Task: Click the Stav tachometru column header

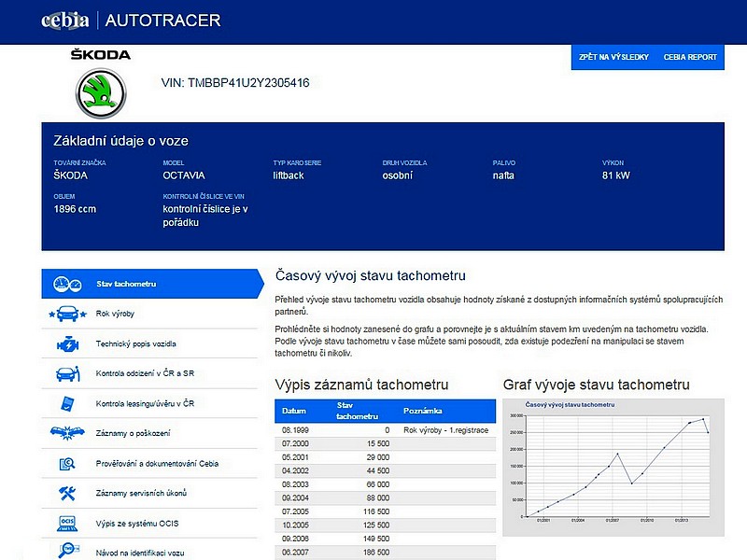Action: pyautogui.click(x=357, y=411)
